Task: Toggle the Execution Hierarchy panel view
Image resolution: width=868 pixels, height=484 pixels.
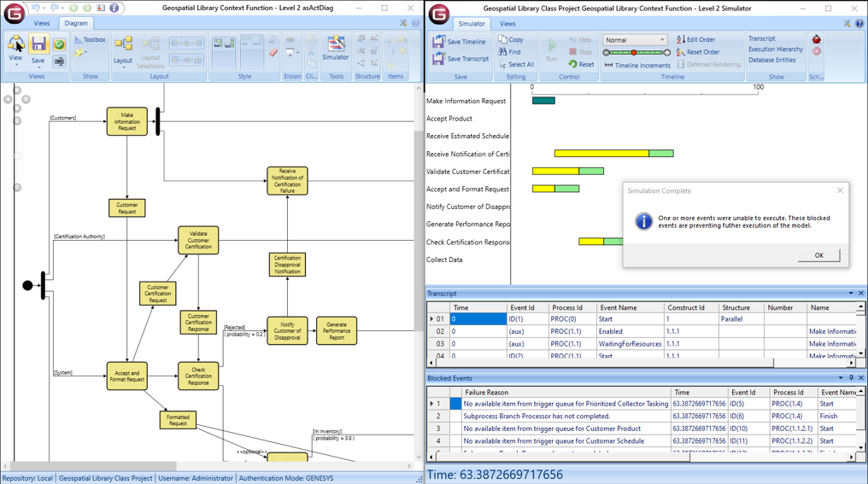Action: [x=775, y=50]
